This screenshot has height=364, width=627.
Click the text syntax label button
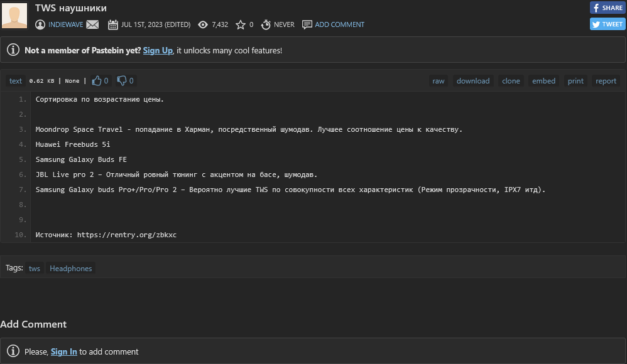tap(16, 81)
